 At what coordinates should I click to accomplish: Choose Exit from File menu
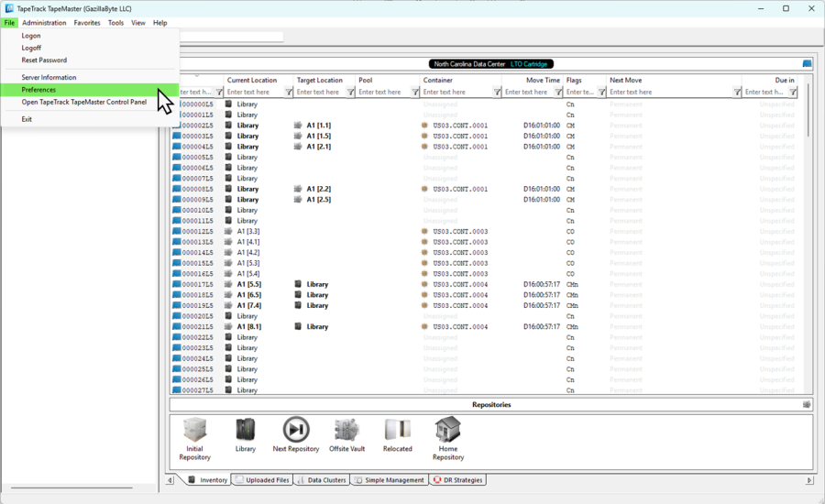point(27,119)
